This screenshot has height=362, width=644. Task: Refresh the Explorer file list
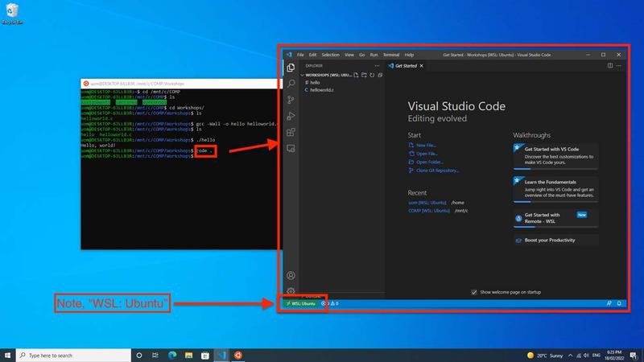(x=372, y=75)
